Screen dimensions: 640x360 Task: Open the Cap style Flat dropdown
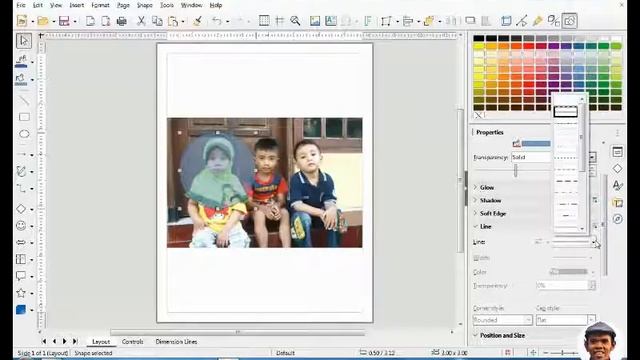click(566, 320)
